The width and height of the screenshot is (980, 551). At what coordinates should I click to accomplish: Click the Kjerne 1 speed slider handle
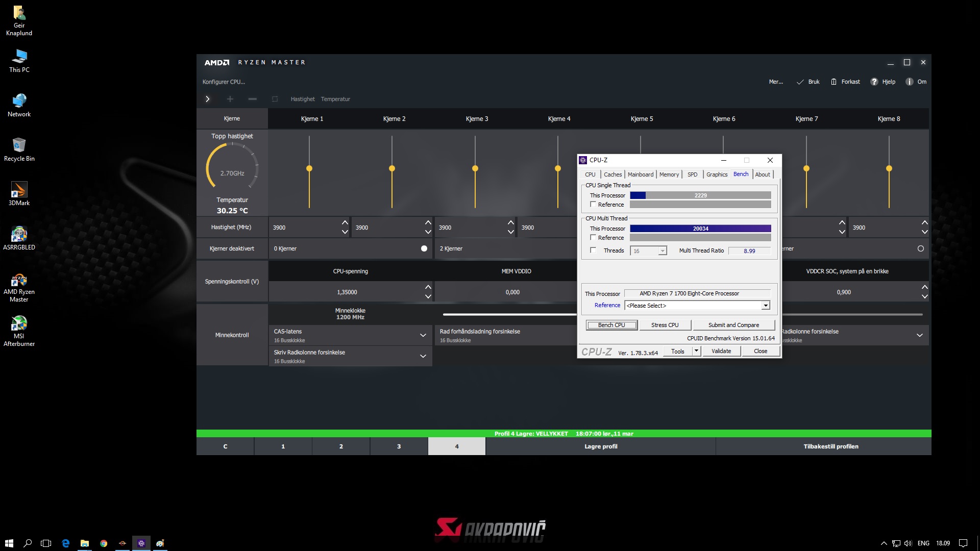click(x=309, y=168)
